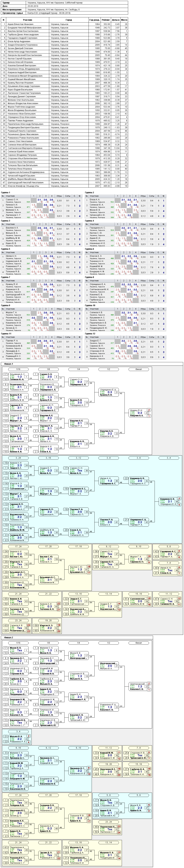Click the 'Финал-1' section heading
The height and width of the screenshot is (868, 184).
click(x=8, y=364)
